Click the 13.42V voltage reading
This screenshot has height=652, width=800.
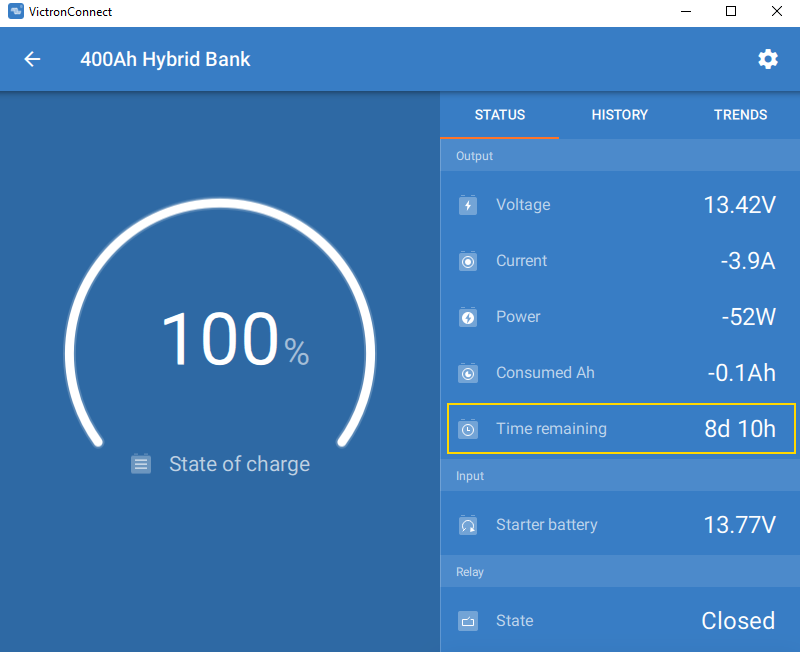click(x=739, y=205)
